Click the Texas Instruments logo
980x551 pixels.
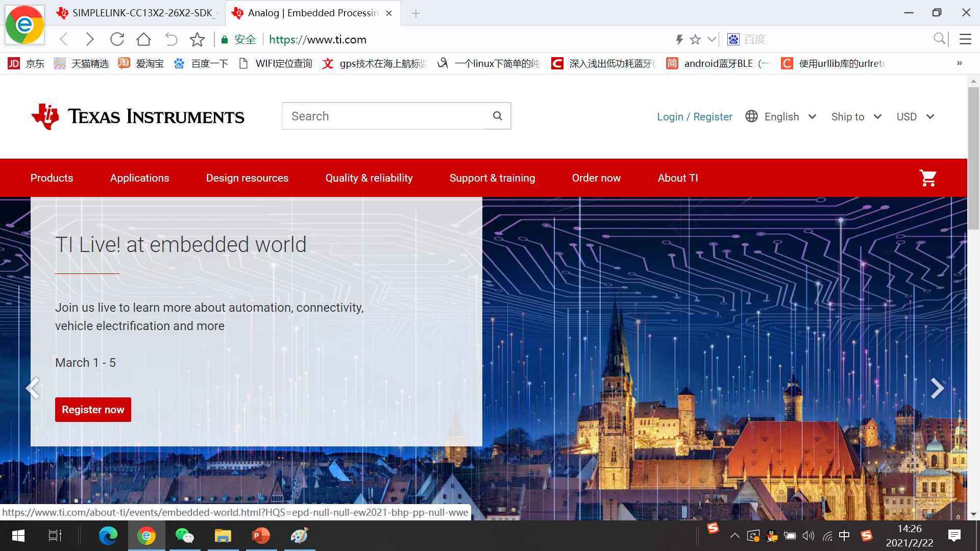(138, 116)
